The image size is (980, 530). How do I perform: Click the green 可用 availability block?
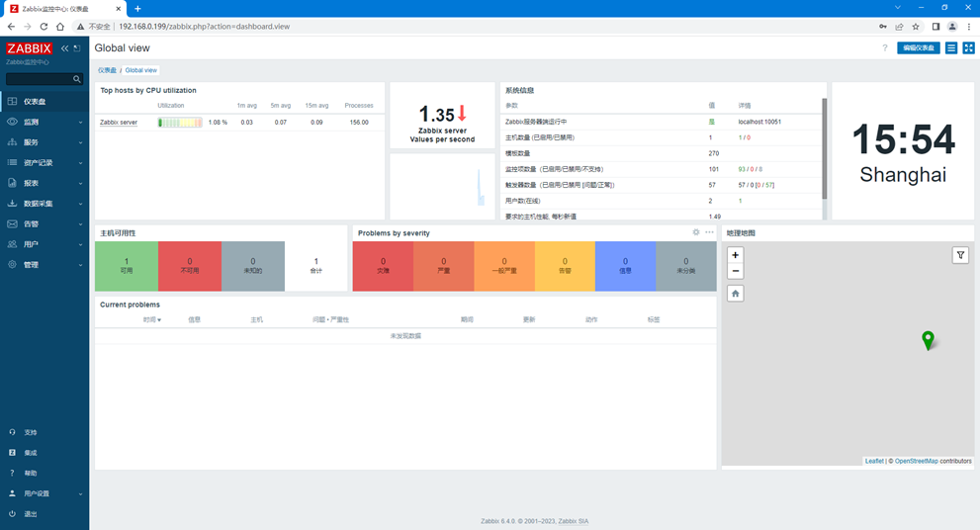pos(127,266)
